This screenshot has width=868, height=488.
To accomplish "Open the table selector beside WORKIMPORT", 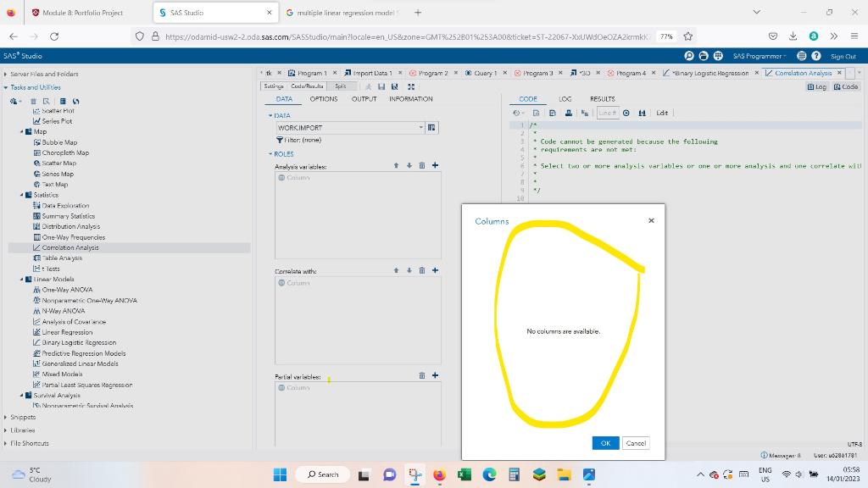I will [431, 127].
